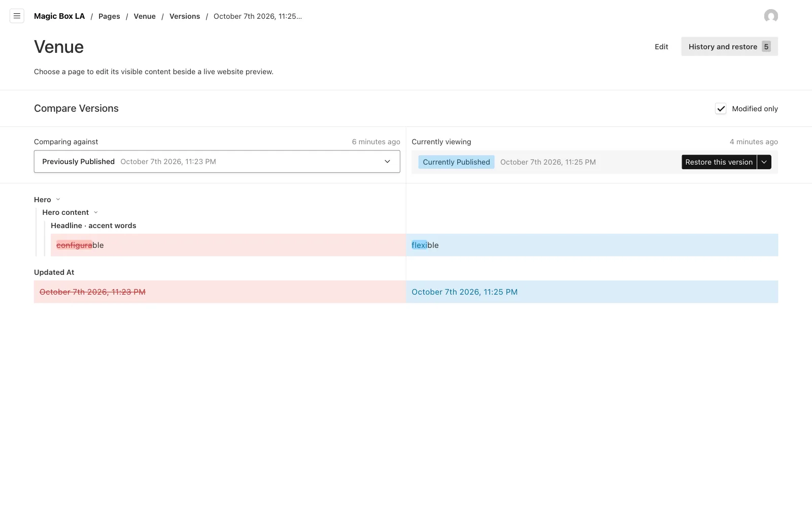
Task: Click the Compare Versions heading
Action: (x=76, y=108)
